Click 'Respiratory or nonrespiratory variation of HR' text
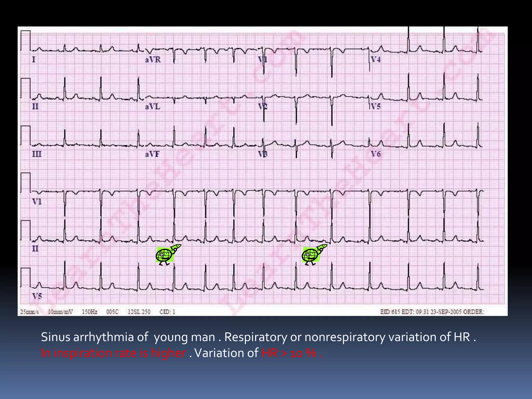The image size is (532, 399). tap(347, 337)
